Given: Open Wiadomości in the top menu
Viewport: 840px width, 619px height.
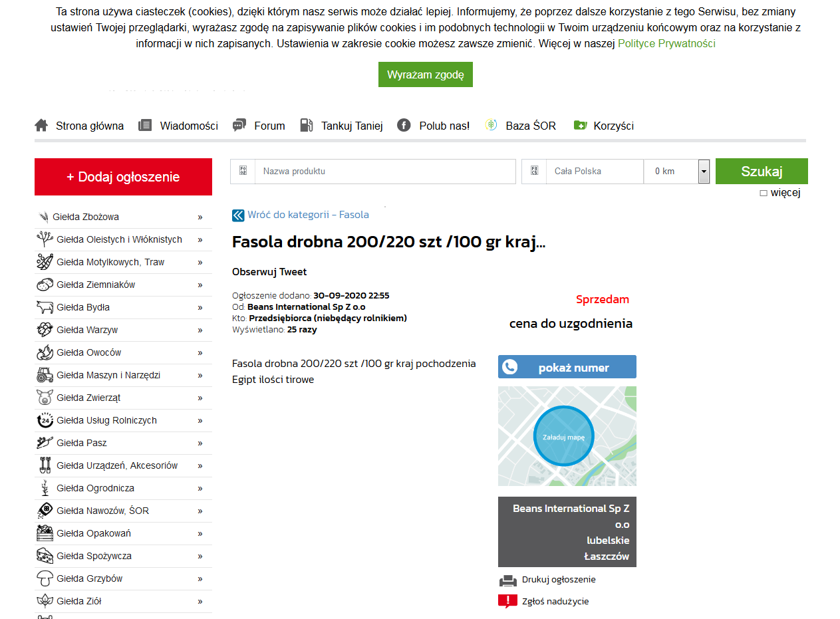Looking at the screenshot, I should (188, 126).
